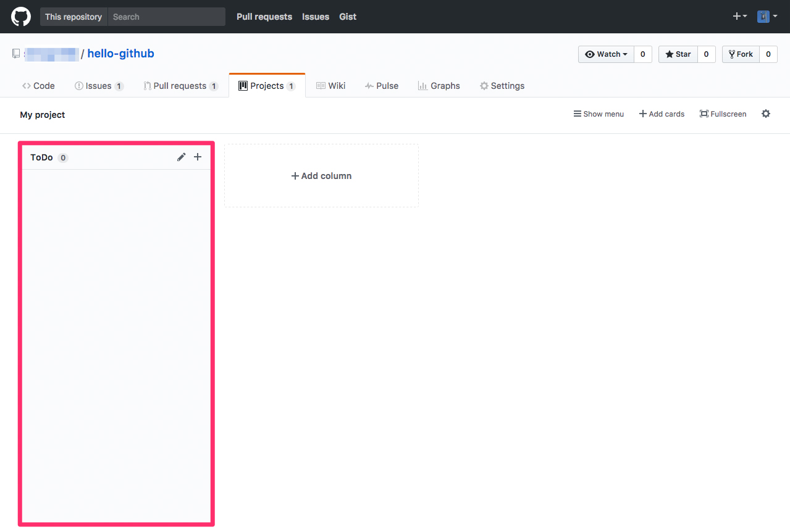790x532 pixels.
Task: Enter Fullscreen mode for the project board
Action: (722, 114)
